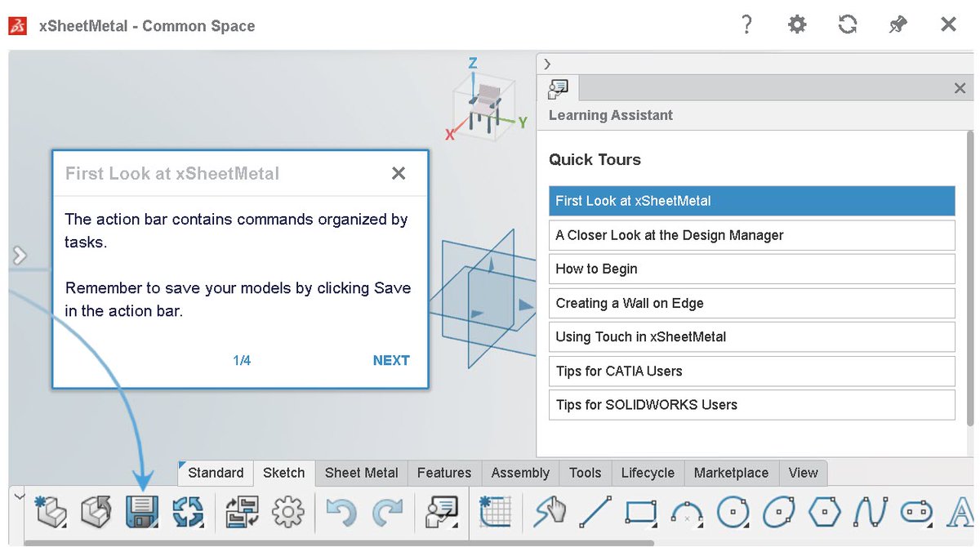The width and height of the screenshot is (980, 547).
Task: Click the Quick Tours heading
Action: click(595, 159)
